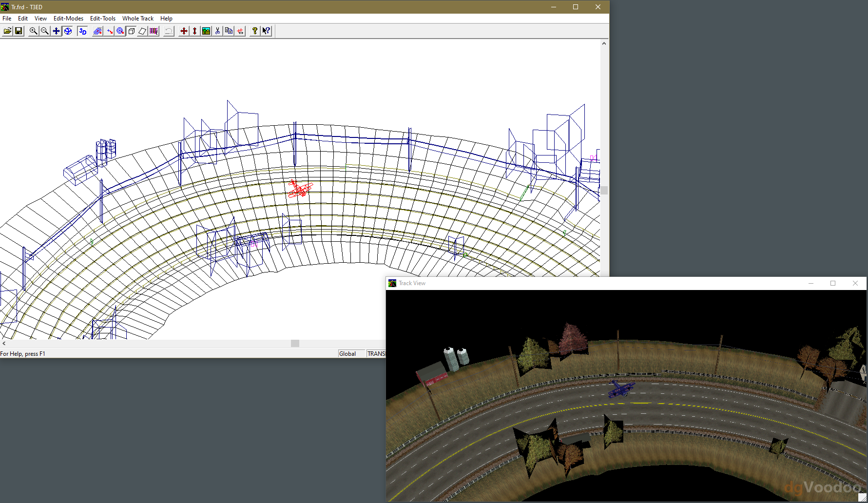This screenshot has width=868, height=503.
Task: Save the track with the floppy disk icon
Action: (x=19, y=31)
